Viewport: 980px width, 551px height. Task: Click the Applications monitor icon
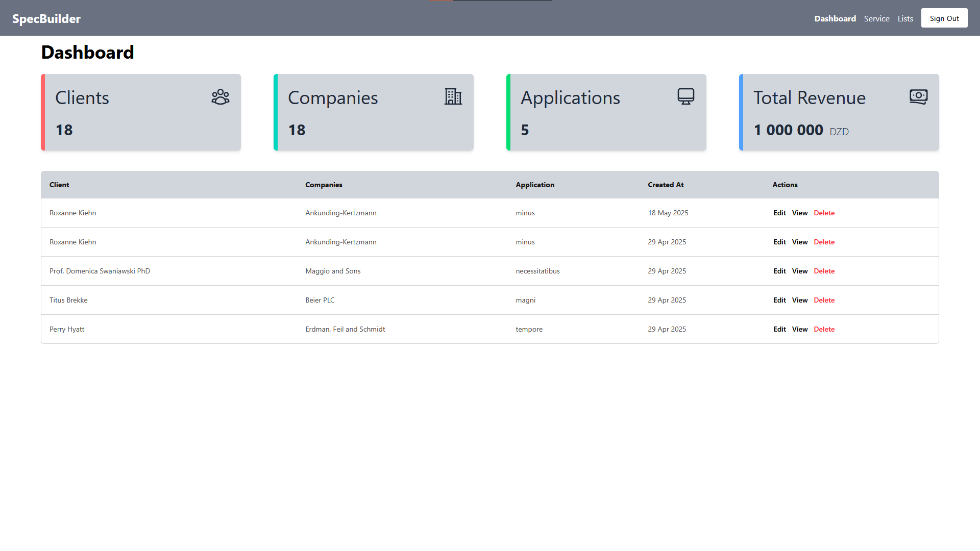(x=685, y=96)
